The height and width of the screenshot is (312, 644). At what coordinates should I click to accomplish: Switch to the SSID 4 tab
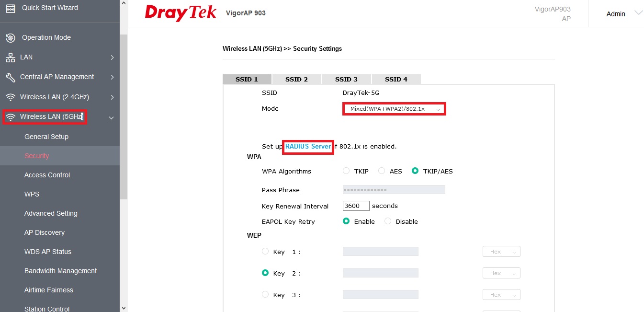[x=396, y=80]
